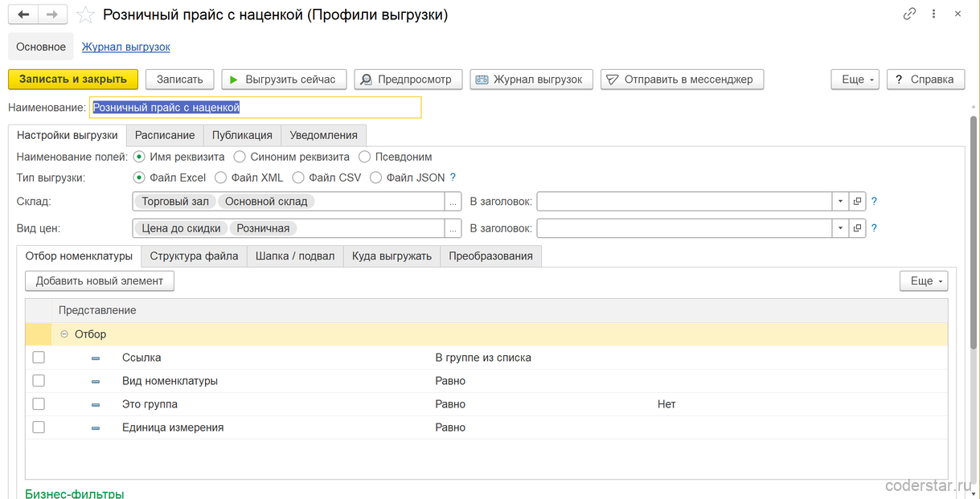Screen dimensions: 980x499
Task: Select 'Цена до скидки' tag in Вид цен
Action: (x=181, y=228)
